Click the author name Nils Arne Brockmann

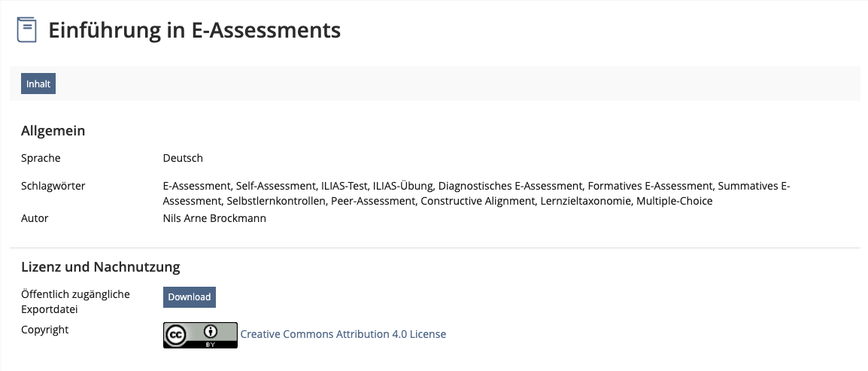click(215, 218)
